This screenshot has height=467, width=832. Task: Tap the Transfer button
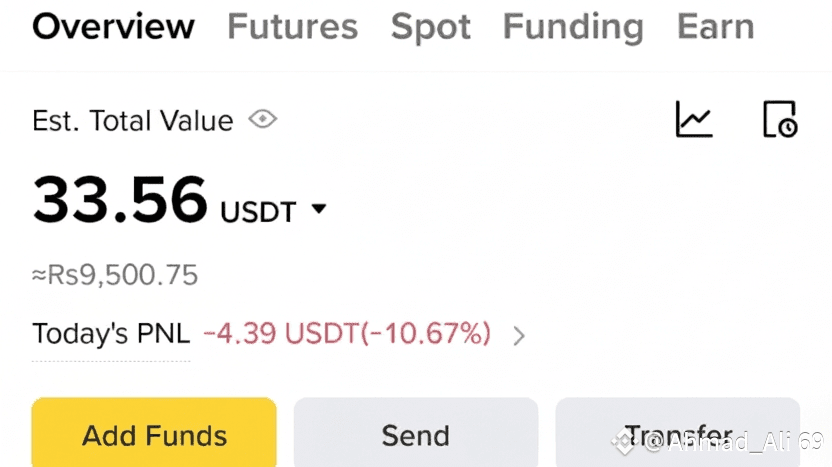tap(678, 435)
